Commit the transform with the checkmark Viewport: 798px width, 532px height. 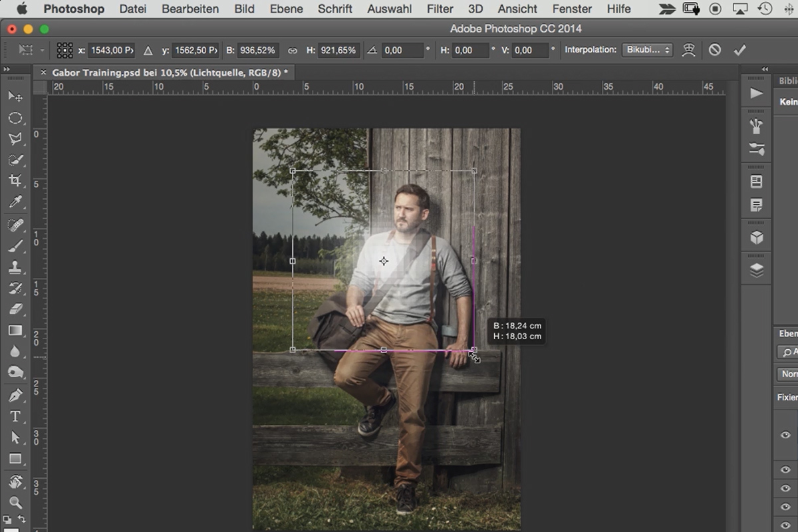tap(739, 50)
